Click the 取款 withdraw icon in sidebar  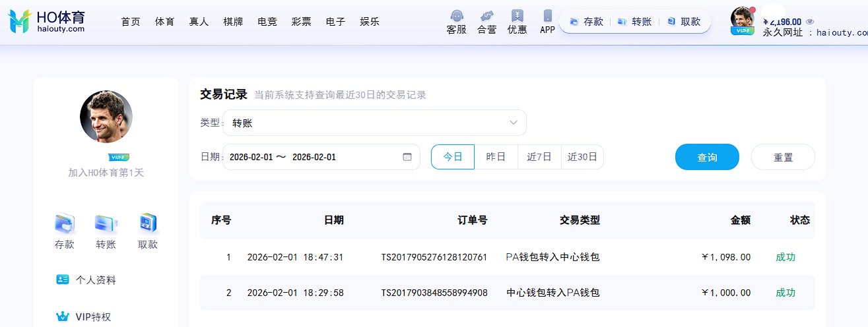[148, 224]
